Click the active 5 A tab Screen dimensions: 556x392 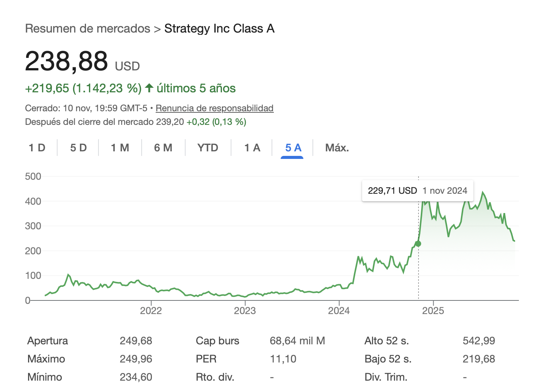point(293,148)
